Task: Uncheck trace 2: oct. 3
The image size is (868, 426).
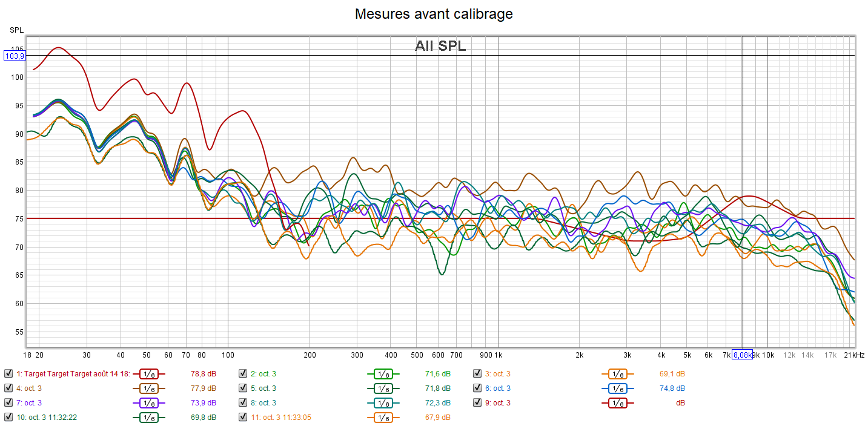Action: coord(243,373)
